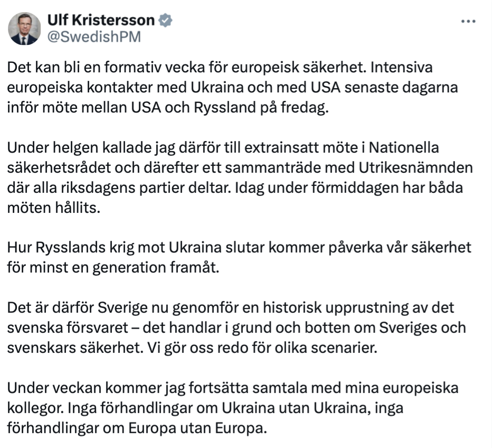Click the line beginning "europeiska kontakter med Ukraina"
492x448 pixels.
[232, 88]
